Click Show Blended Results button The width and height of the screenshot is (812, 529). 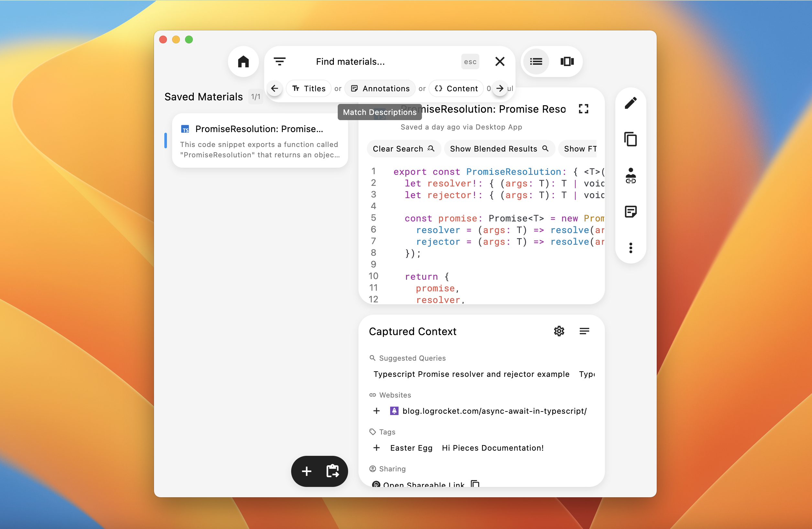(x=499, y=149)
